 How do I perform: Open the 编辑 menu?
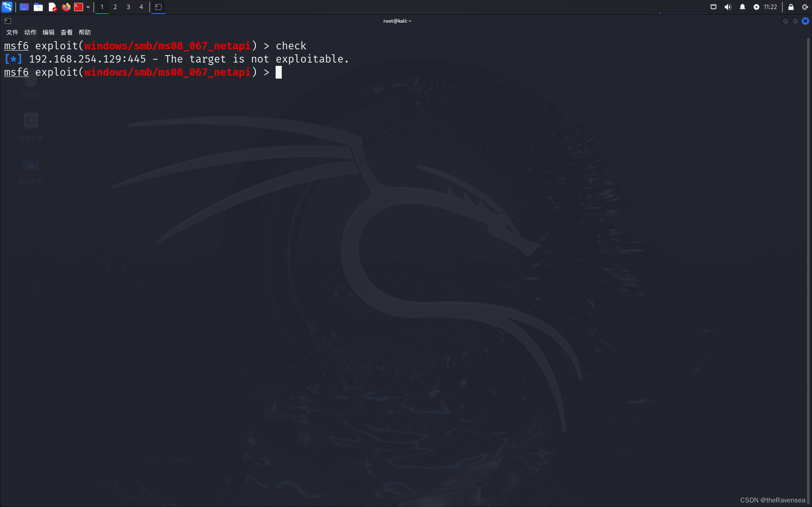(x=49, y=33)
